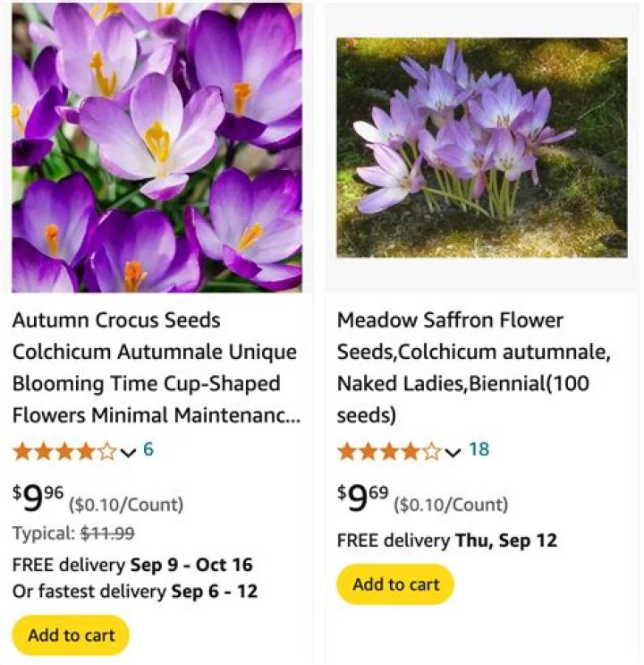Open the 18 customer reviews link

click(x=479, y=449)
